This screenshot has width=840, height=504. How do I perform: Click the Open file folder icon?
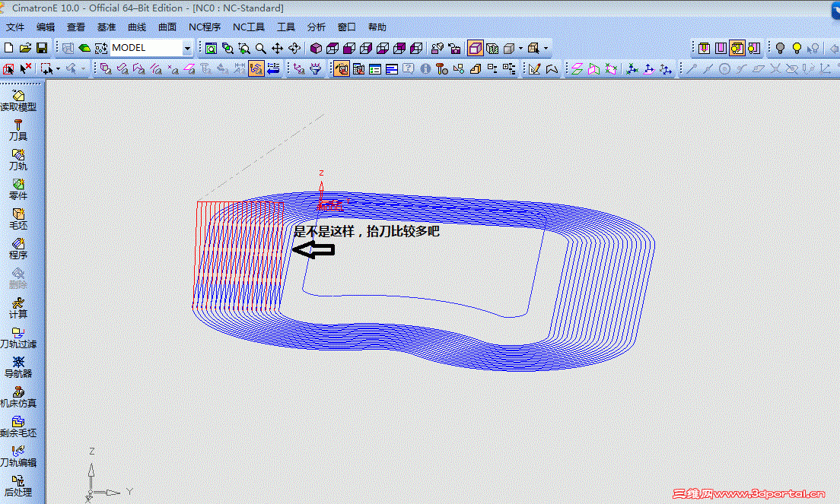[x=25, y=48]
